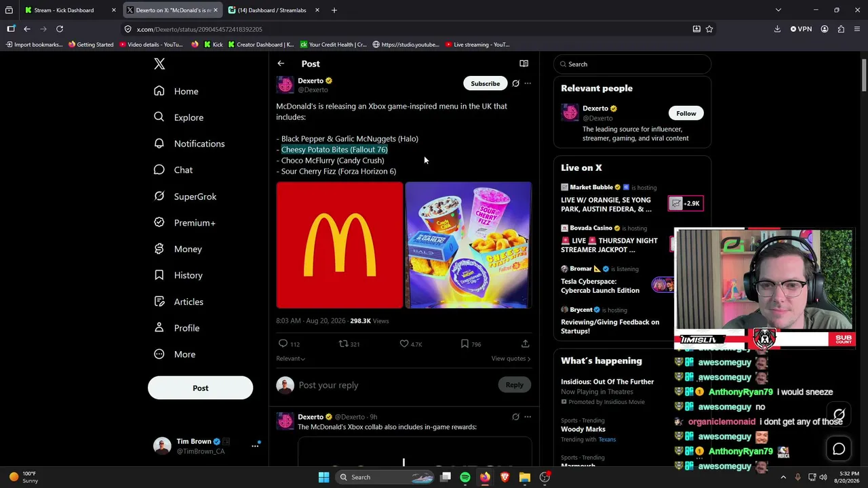The height and width of the screenshot is (488, 868).
Task: Go back in the browser toolbar
Action: pyautogui.click(x=27, y=29)
